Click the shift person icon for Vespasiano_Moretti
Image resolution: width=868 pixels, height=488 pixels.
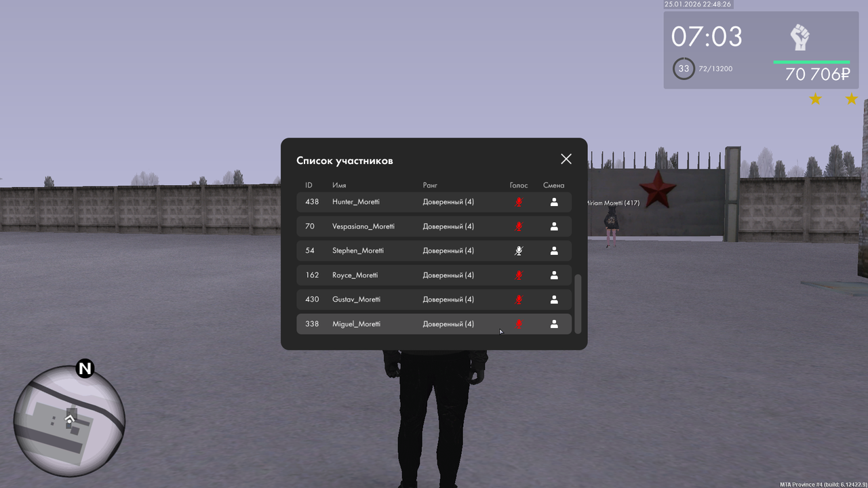(554, 226)
